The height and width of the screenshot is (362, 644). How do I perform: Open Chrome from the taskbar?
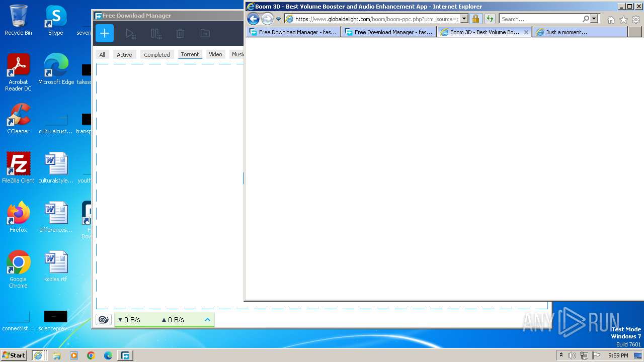click(x=91, y=355)
